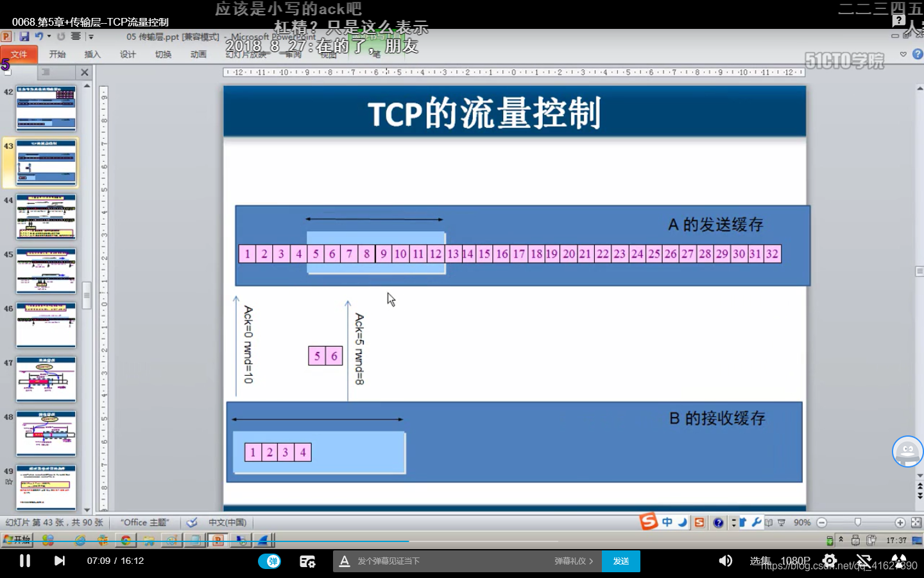
Task: Switch to the 动画 ribbon tab
Action: coord(198,55)
